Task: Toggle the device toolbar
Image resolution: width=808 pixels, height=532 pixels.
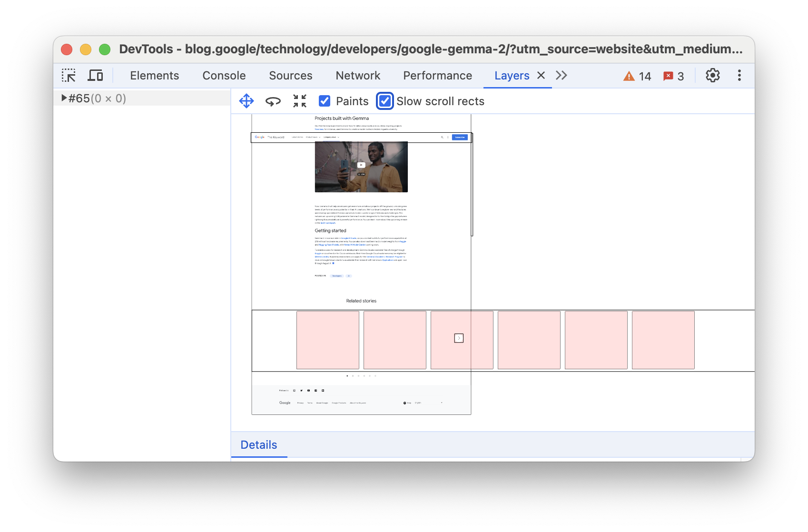Action: [95, 76]
